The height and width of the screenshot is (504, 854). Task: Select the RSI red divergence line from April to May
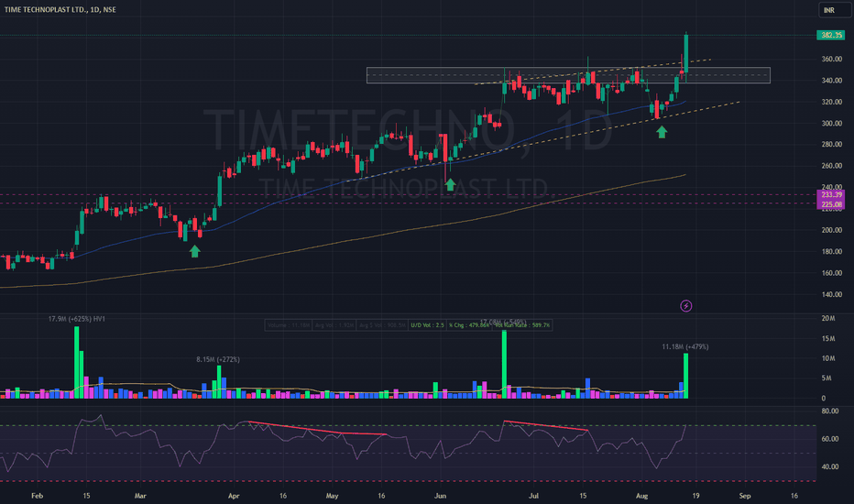tap(317, 428)
